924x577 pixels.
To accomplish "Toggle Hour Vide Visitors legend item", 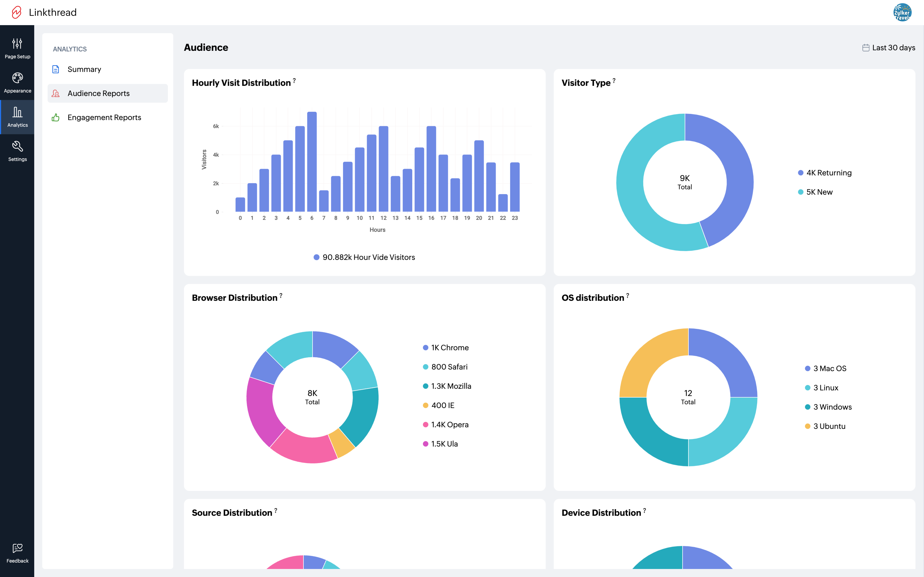I will click(x=364, y=257).
